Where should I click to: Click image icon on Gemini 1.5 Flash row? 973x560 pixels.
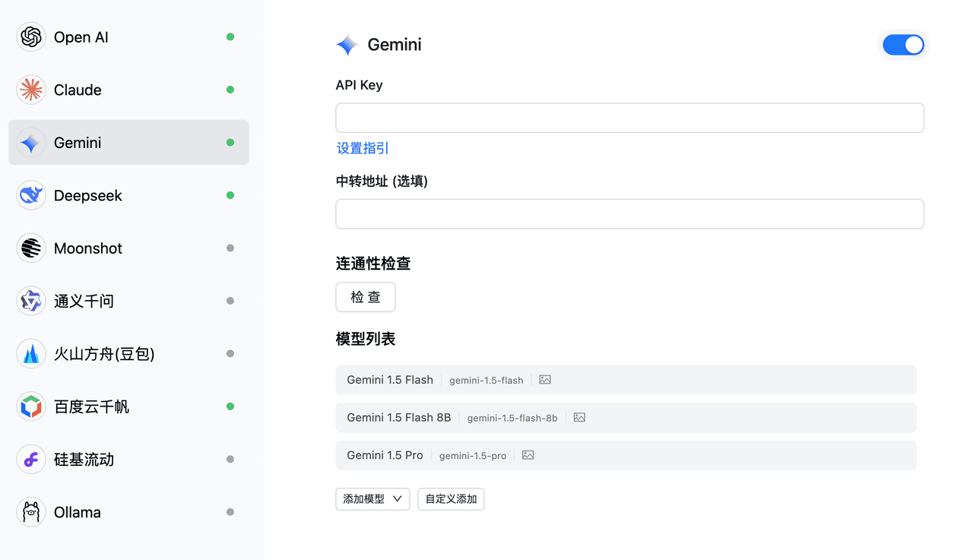pyautogui.click(x=545, y=380)
